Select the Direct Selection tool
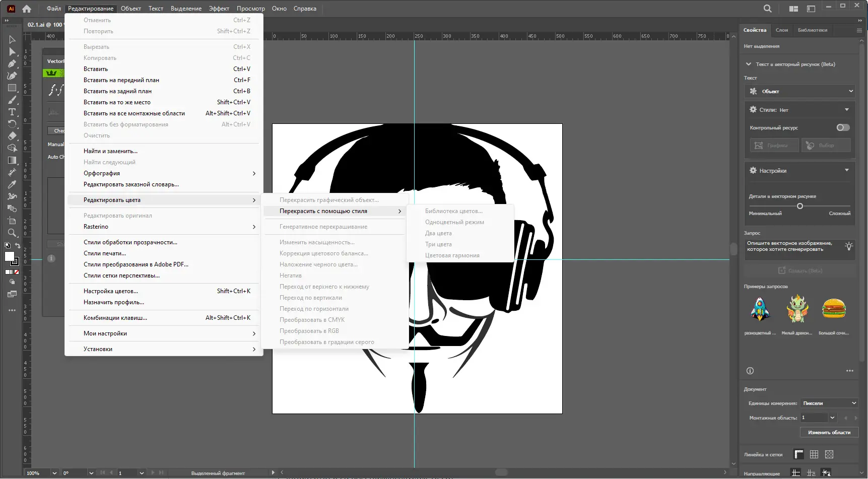Viewport: 868px width, 479px height. (12, 52)
